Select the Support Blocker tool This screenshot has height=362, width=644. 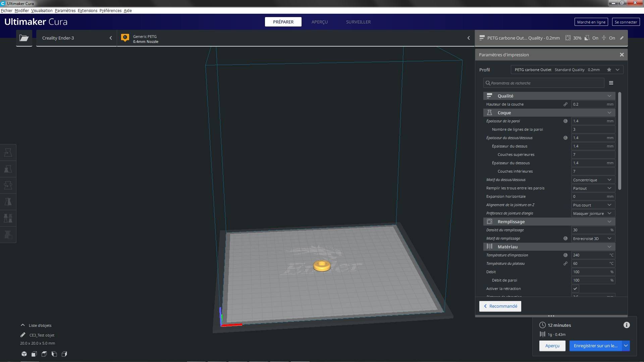tap(8, 235)
